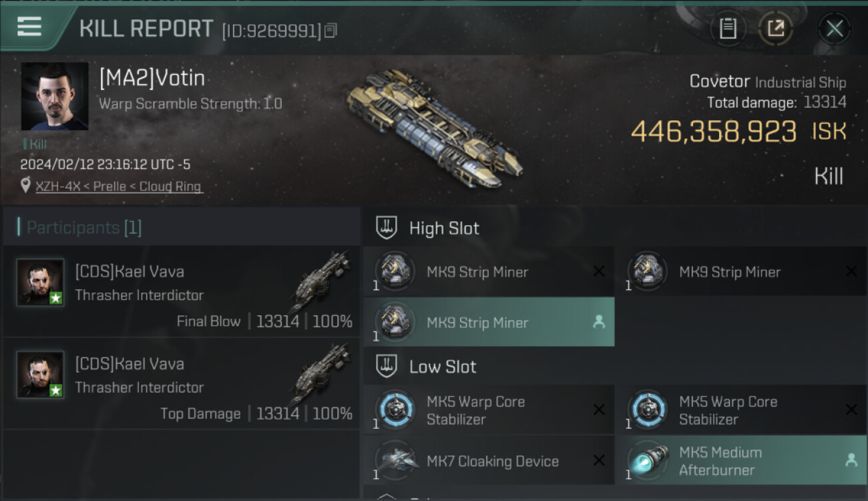The width and height of the screenshot is (868, 501).
Task: Click the clipboard notes icon
Action: pyautogui.click(x=728, y=29)
